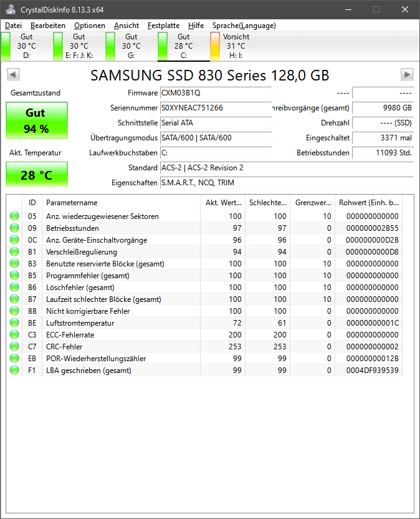Click status circle for ID 05 row
420x519 pixels.
coord(14,216)
